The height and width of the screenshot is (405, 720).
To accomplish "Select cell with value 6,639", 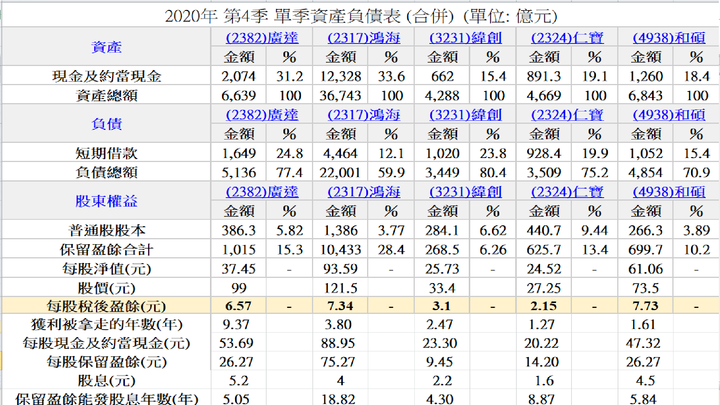I will coord(238,96).
